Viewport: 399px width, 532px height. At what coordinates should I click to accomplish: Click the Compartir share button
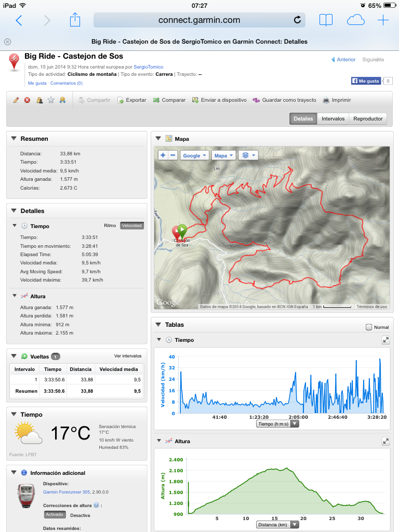(95, 100)
